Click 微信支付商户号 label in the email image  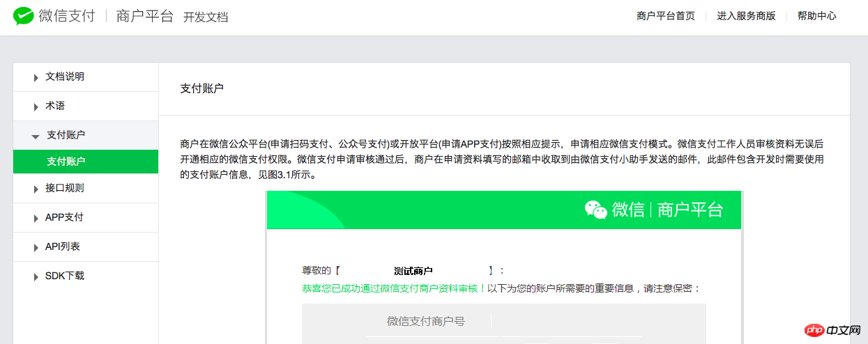pyautogui.click(x=426, y=321)
